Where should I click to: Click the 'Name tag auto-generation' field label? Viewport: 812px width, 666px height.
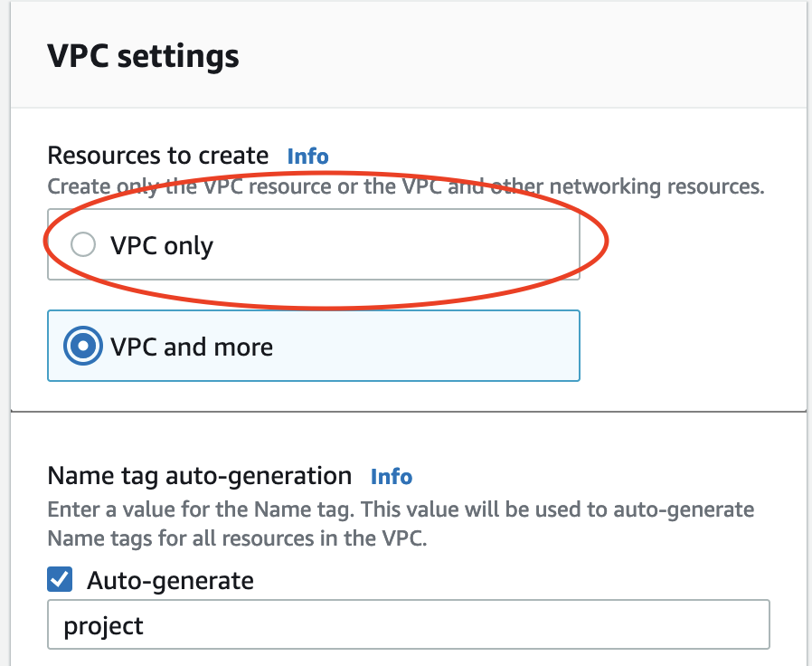200,476
